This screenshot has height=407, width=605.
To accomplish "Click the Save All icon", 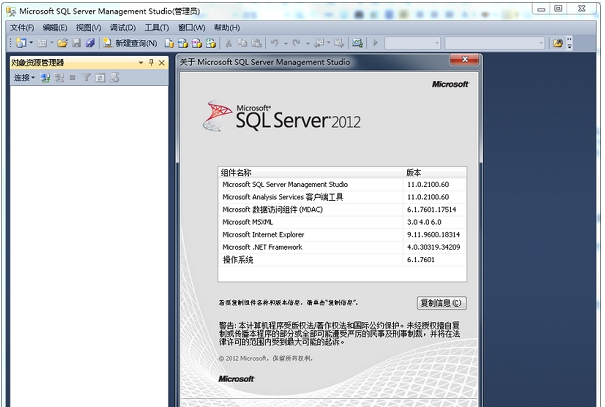I will 90,43.
